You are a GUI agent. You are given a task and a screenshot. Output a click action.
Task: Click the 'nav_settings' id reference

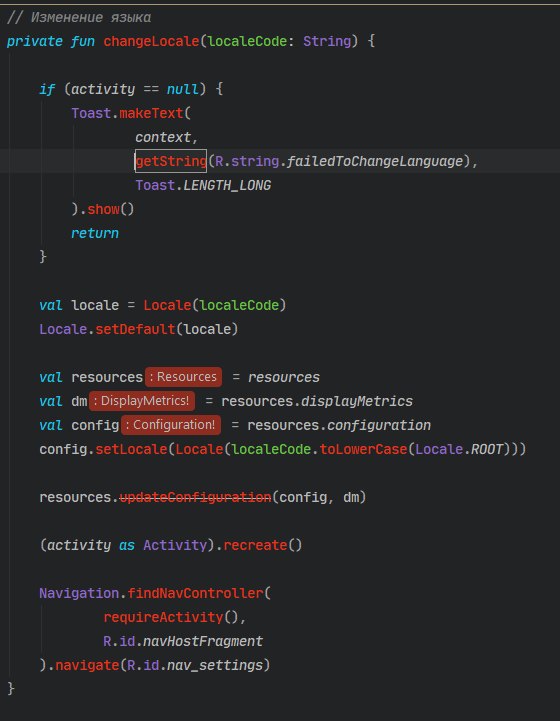pyautogui.click(x=215, y=665)
